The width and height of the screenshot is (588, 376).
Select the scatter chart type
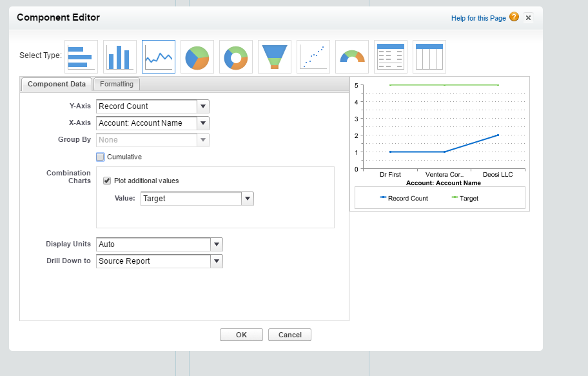tap(313, 57)
